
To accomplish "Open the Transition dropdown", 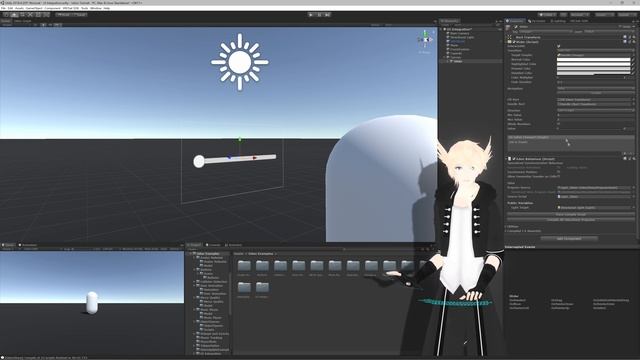I will click(596, 51).
